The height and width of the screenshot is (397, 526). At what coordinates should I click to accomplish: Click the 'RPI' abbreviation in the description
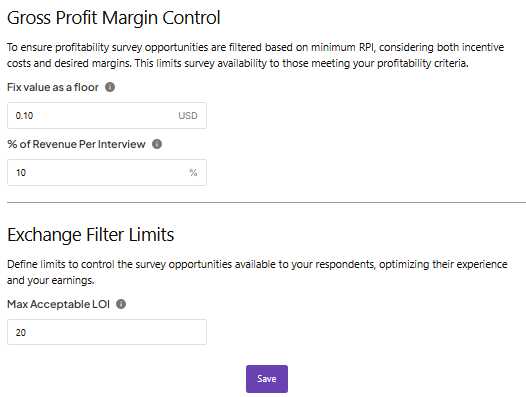pos(367,47)
